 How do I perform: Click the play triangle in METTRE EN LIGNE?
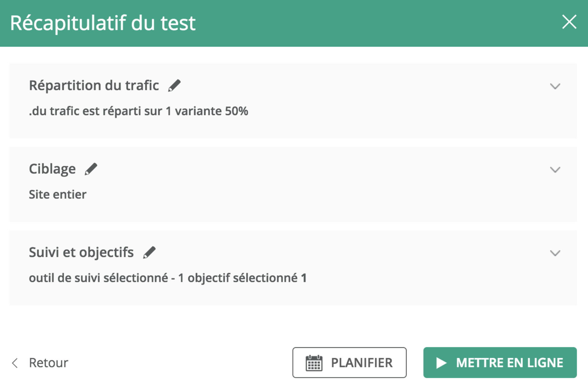click(441, 363)
